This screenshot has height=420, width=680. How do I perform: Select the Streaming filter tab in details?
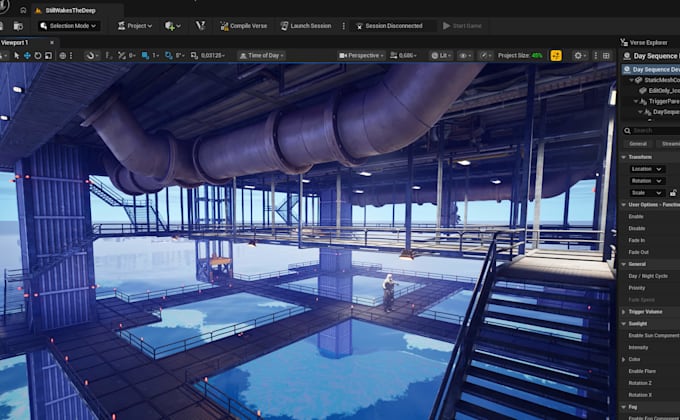(669, 144)
